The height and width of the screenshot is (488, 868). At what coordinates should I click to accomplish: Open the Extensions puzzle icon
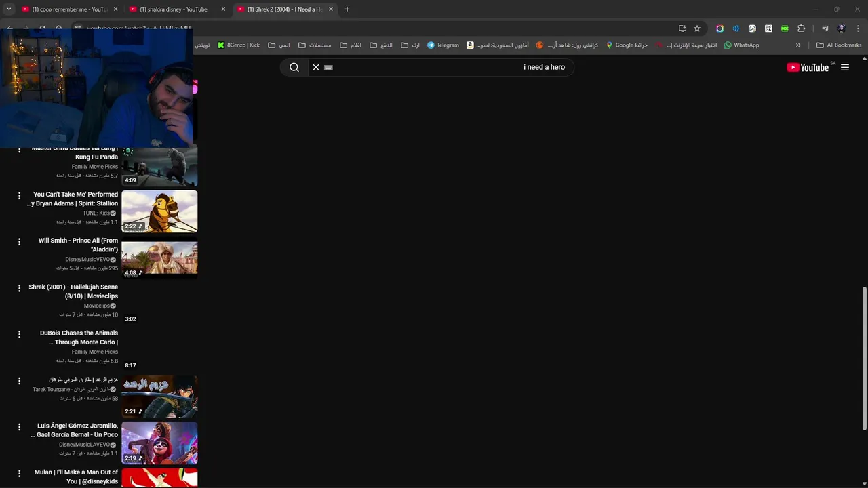(801, 28)
